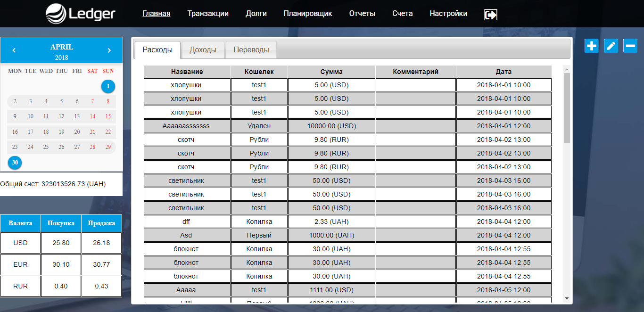
Task: Click the pencil edit icon
Action: click(x=611, y=46)
